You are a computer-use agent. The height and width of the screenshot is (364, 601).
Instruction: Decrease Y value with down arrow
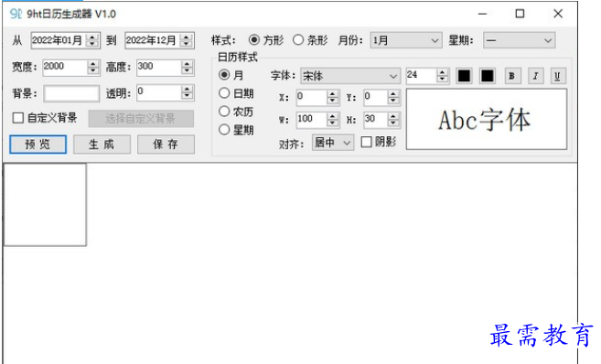pyautogui.click(x=393, y=102)
